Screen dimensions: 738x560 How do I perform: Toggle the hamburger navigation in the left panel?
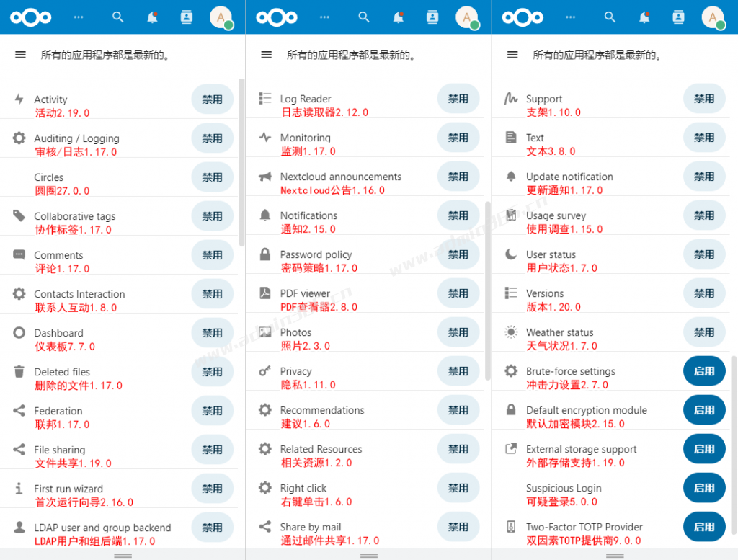coord(20,55)
